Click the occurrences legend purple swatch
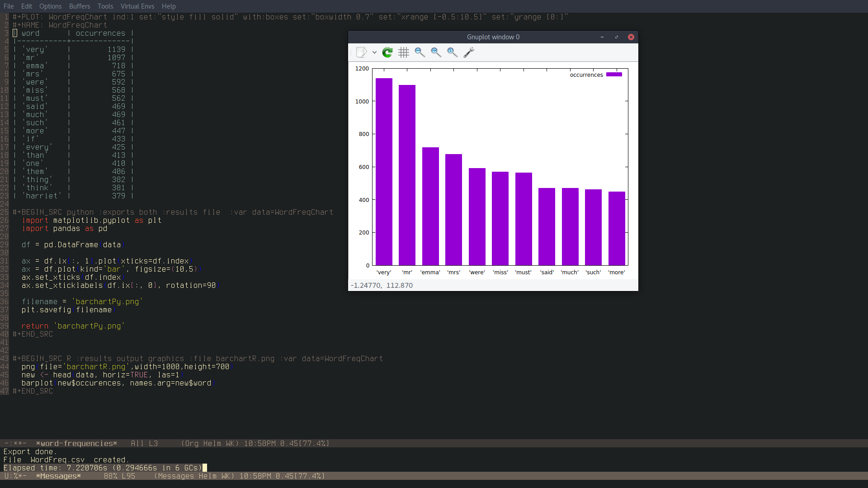Viewport: 868px width, 488px height. tap(614, 75)
